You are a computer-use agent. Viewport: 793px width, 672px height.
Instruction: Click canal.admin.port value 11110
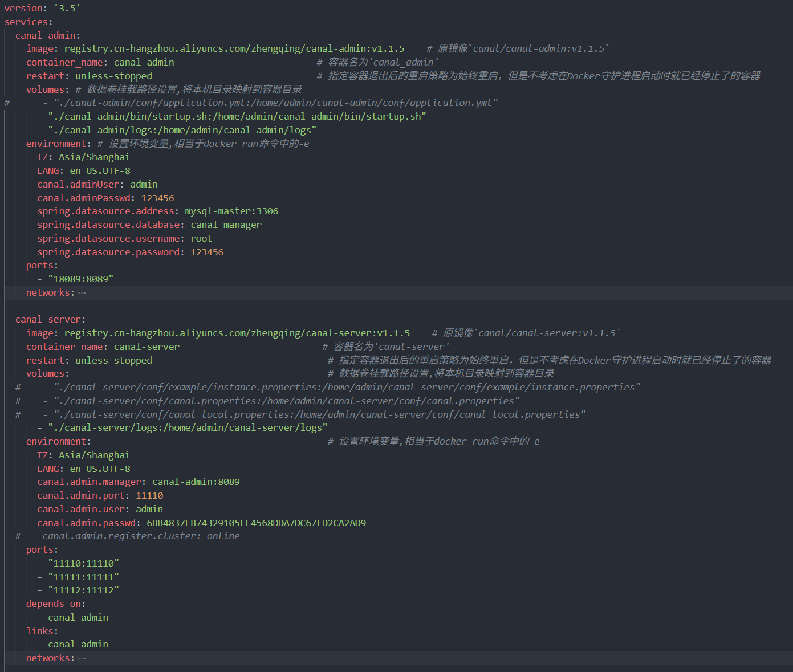click(149, 496)
